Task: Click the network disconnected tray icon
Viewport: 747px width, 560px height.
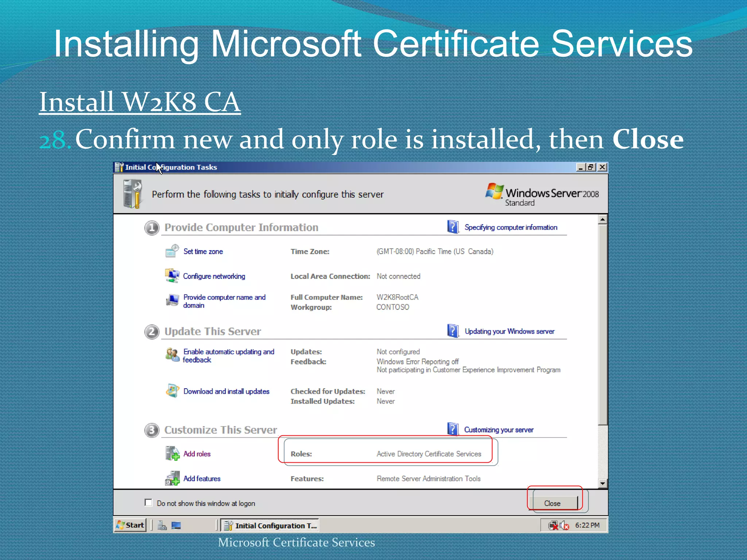Action: pos(553,525)
